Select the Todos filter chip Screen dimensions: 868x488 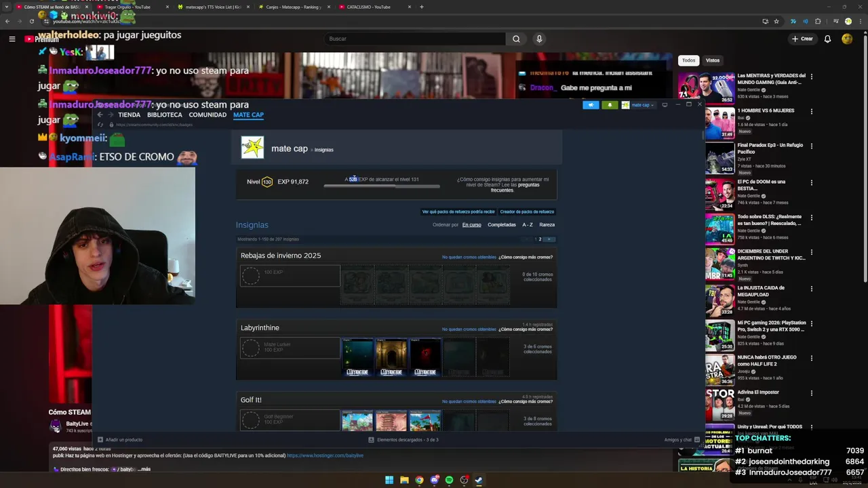pos(688,60)
